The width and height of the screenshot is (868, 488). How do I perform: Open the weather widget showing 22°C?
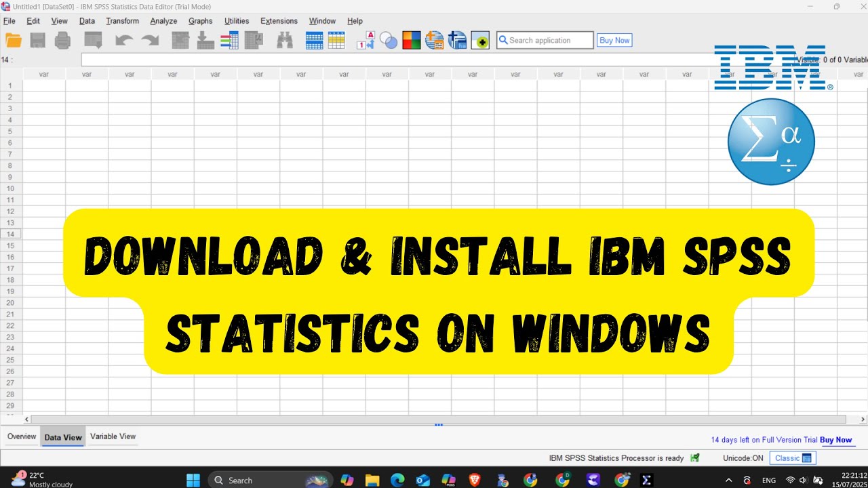pyautogui.click(x=42, y=480)
